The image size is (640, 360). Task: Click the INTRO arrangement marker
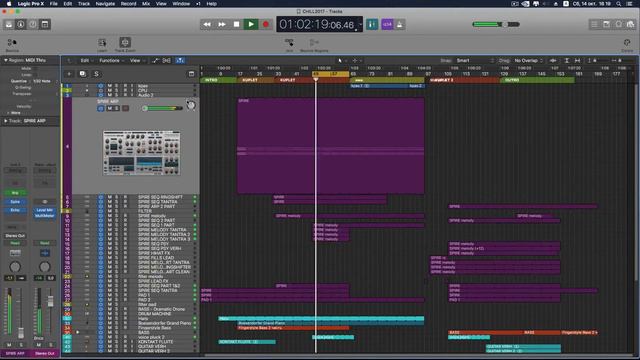coord(218,80)
